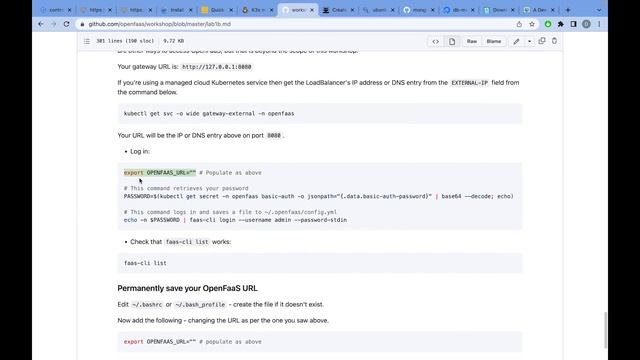Reload the current page
Screen dimensions: 640x360
pyautogui.click(x=67, y=24)
